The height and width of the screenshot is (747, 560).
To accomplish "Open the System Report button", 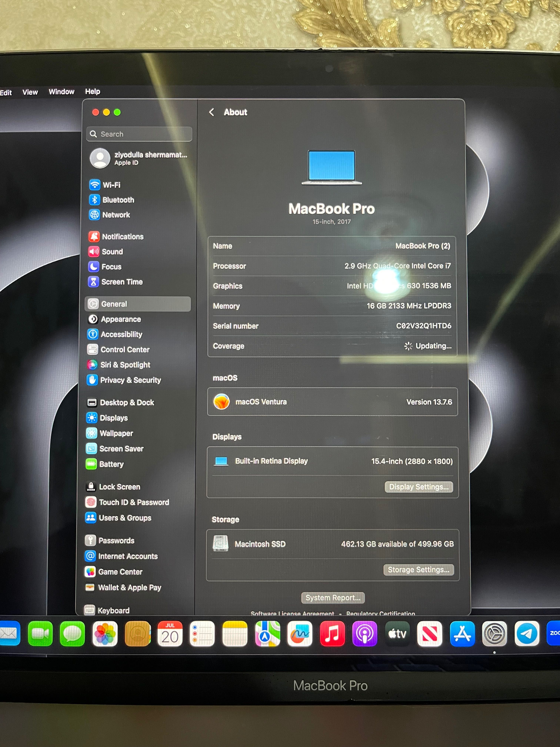I will [333, 597].
